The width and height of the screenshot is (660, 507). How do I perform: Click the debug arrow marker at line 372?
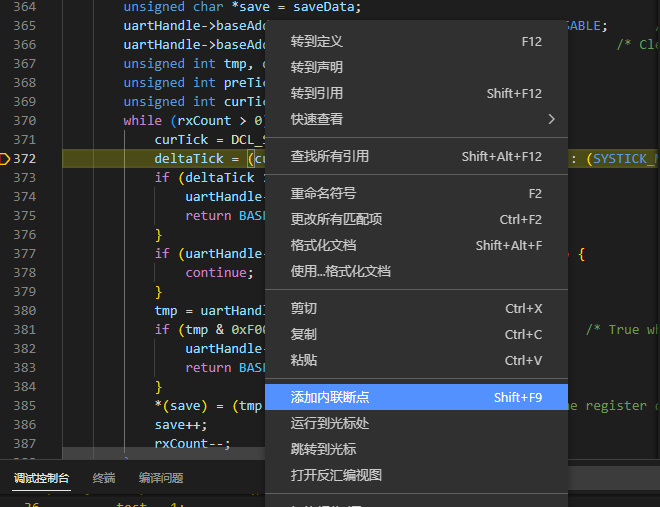pyautogui.click(x=5, y=159)
